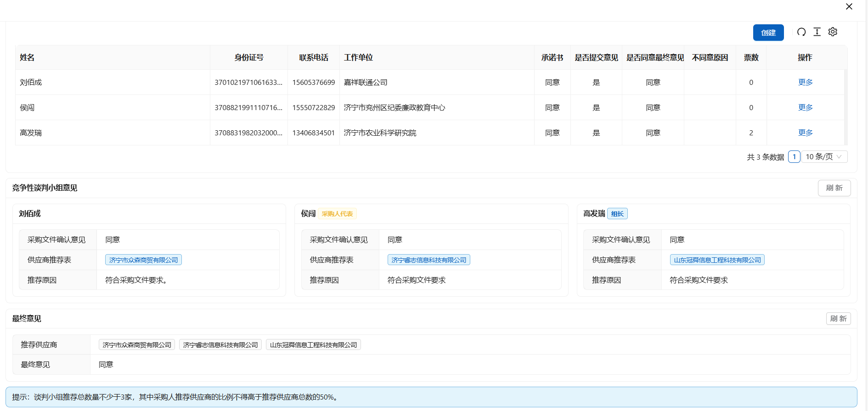The width and height of the screenshot is (868, 411).
Task: Click phone number 15550722829
Action: pos(314,108)
